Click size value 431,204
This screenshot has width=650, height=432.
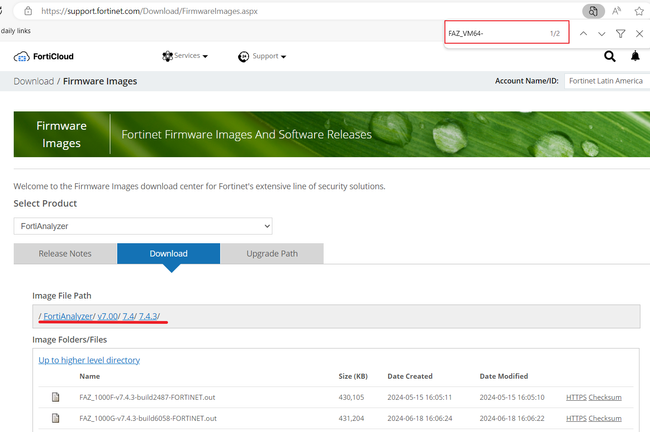click(351, 418)
